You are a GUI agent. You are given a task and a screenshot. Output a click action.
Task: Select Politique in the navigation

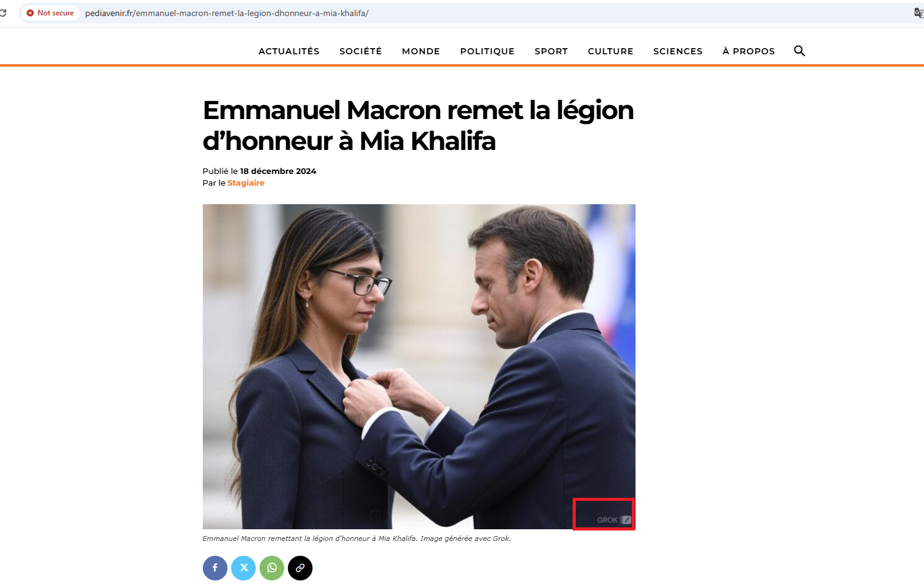tap(487, 51)
